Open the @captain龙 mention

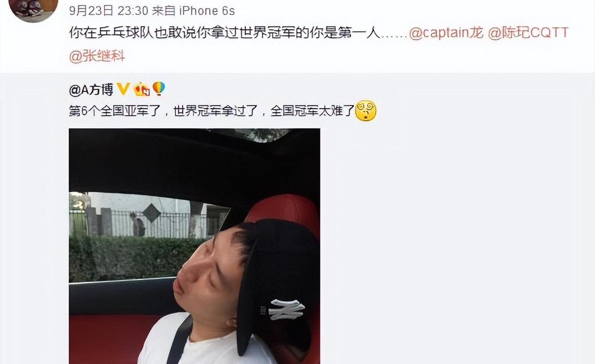tap(446, 33)
